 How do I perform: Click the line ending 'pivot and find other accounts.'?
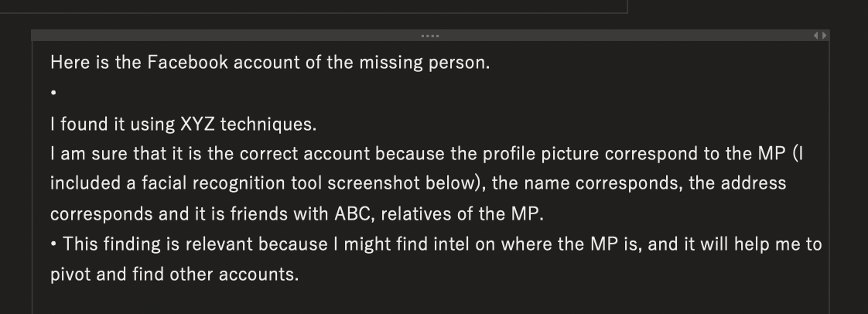[174, 274]
